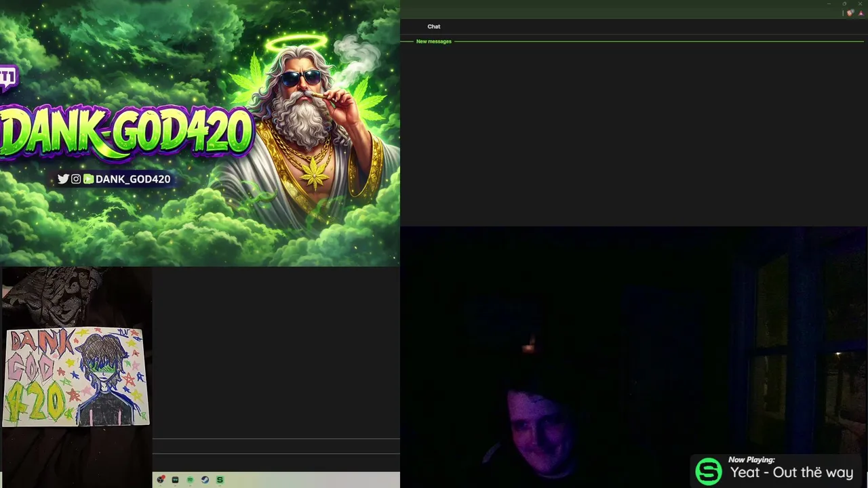Click the New messages divider label

coord(433,41)
